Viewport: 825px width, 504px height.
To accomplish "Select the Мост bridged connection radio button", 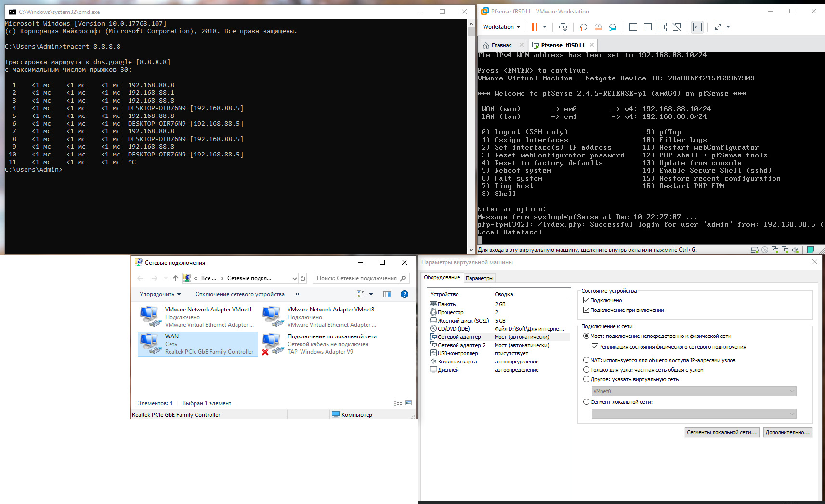I will coord(586,336).
